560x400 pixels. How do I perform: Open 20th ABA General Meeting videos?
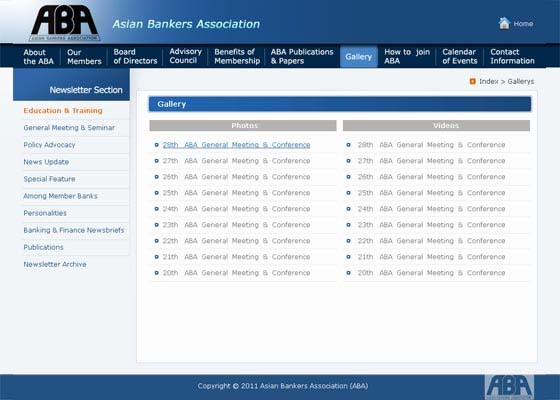431,273
